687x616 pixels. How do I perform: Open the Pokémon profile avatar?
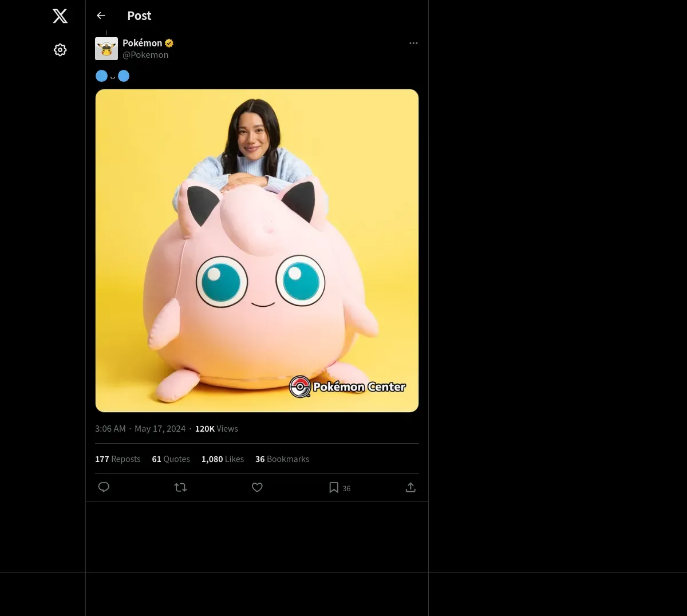click(x=106, y=49)
